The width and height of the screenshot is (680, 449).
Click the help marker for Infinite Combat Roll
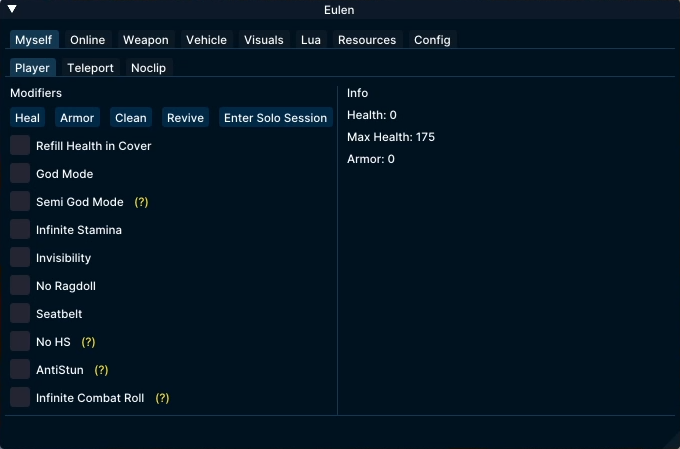(162, 398)
